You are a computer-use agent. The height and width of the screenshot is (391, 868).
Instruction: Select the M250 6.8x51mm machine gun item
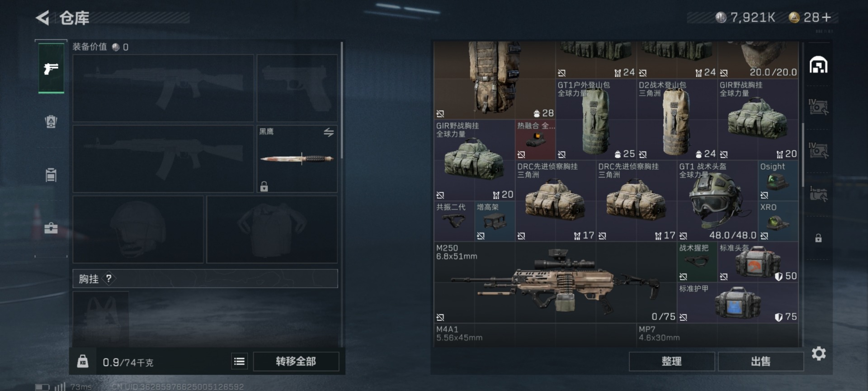click(x=556, y=282)
